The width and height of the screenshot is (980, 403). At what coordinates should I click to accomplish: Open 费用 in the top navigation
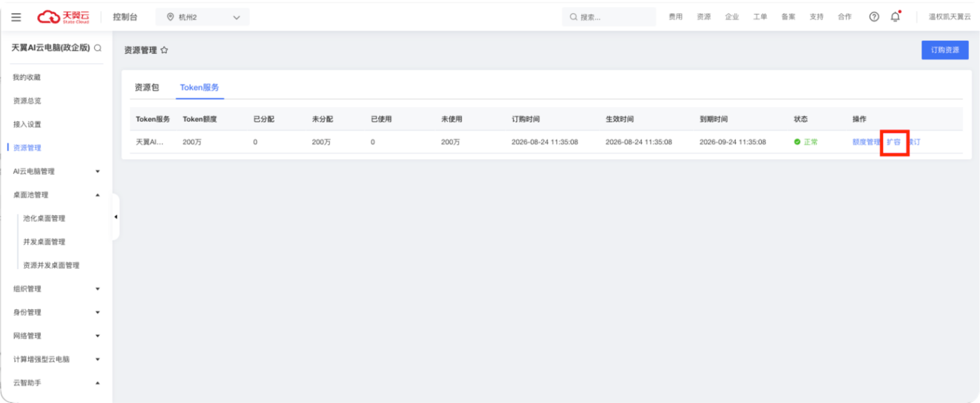point(676,17)
